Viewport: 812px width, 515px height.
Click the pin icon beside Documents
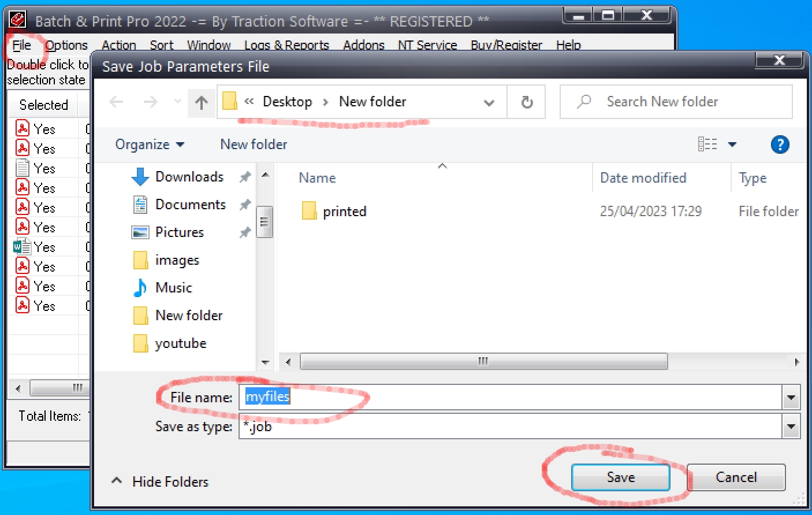pyautogui.click(x=245, y=204)
